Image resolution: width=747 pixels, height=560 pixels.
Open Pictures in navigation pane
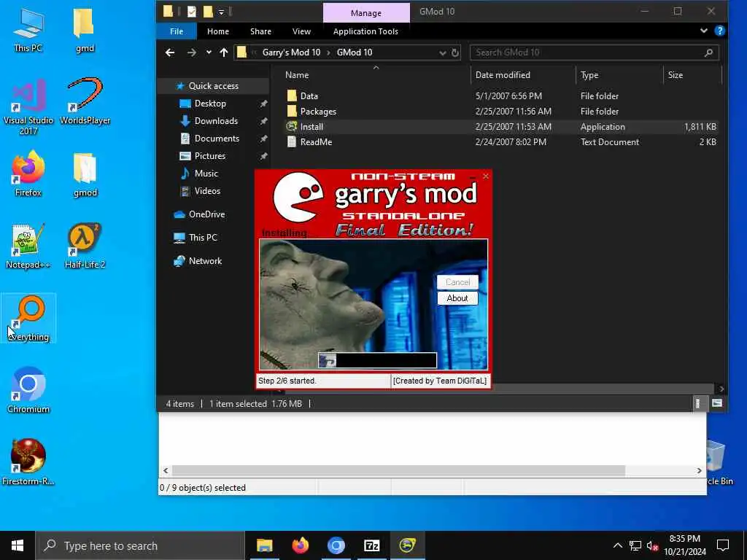pyautogui.click(x=209, y=156)
